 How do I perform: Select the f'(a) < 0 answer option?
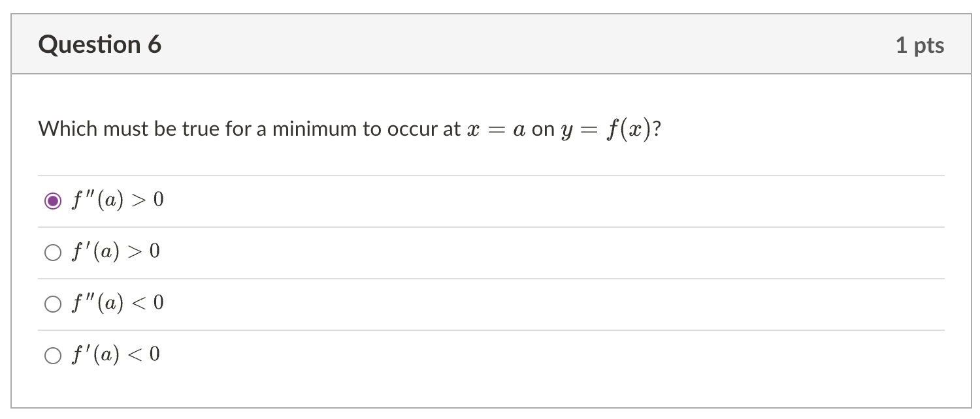(53, 354)
